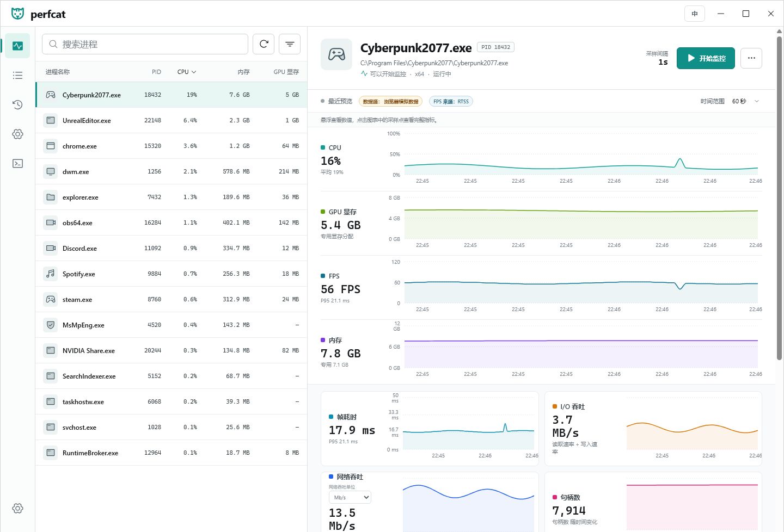Image resolution: width=784 pixels, height=532 pixels.
Task: Click the window icon beside RuntimeBroker.exe
Action: (x=51, y=453)
